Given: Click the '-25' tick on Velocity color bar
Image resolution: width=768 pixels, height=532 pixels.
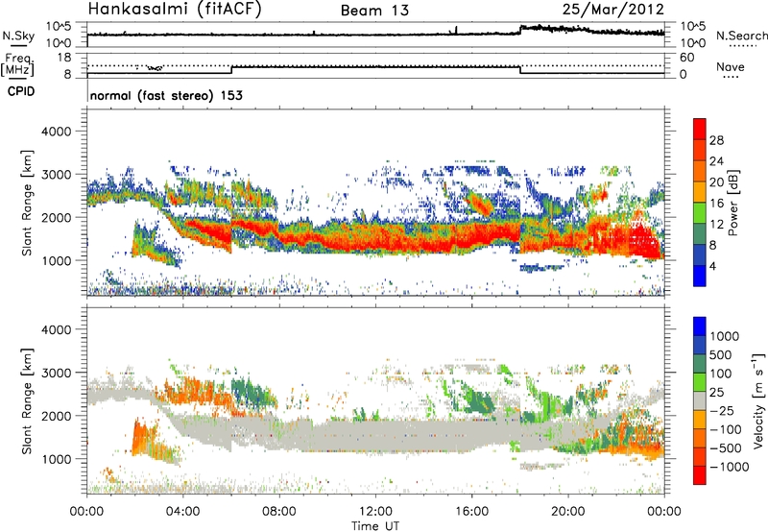Looking at the screenshot, I should pyautogui.click(x=722, y=410).
